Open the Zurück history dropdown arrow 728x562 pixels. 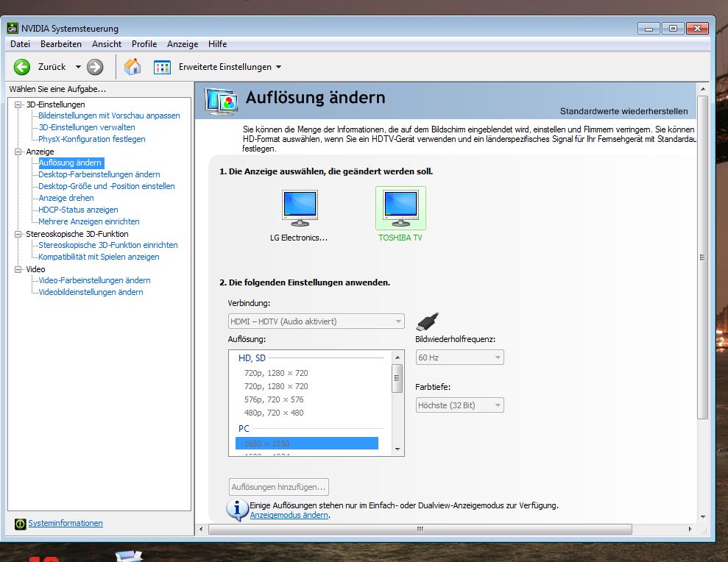pos(78,67)
